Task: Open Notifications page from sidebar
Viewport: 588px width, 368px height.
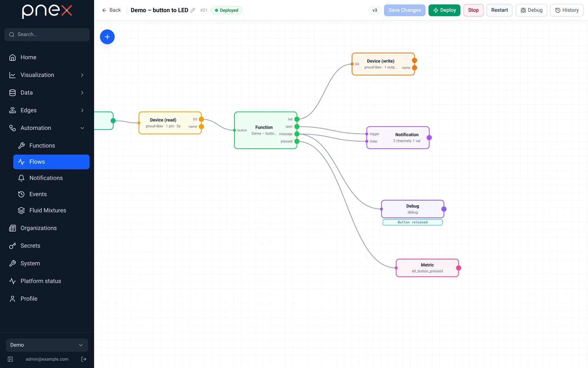Action: pyautogui.click(x=51, y=178)
